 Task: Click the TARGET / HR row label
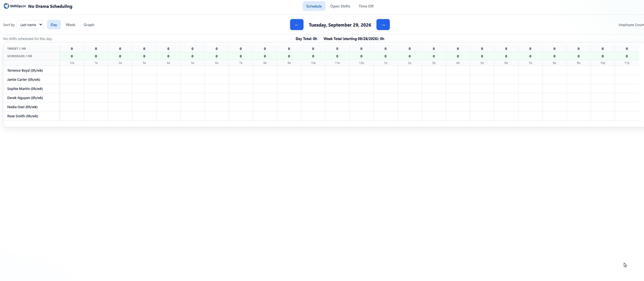(17, 49)
